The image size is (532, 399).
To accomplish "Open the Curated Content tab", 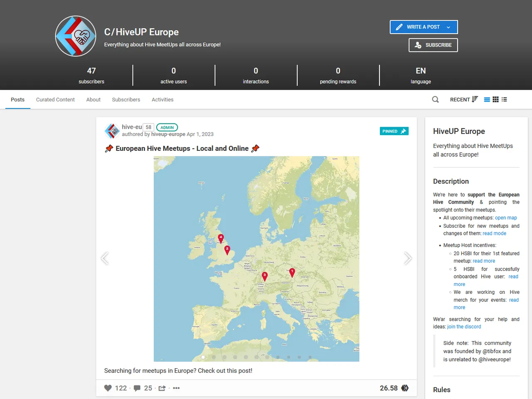I will (55, 100).
